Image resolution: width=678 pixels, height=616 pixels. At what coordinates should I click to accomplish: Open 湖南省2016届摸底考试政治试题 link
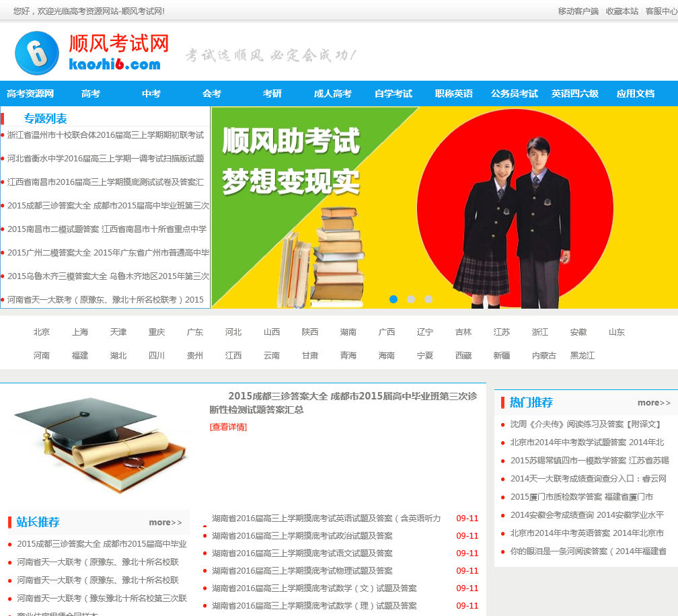pos(302,535)
